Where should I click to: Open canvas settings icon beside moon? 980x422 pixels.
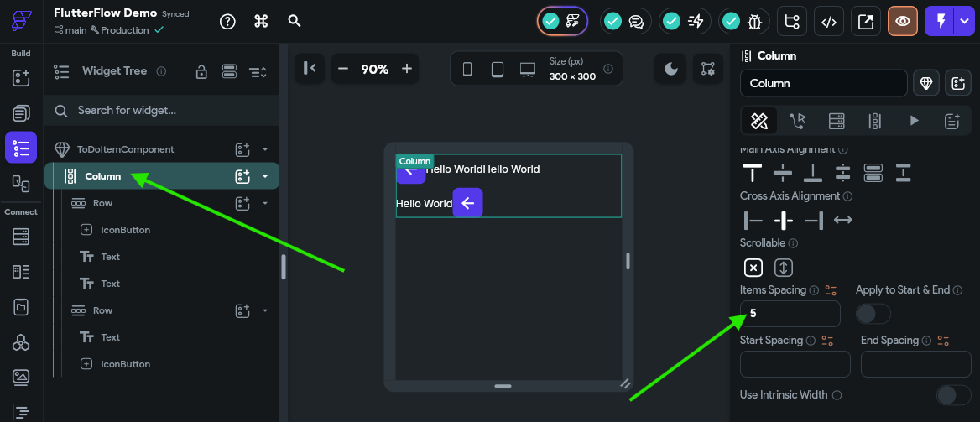pos(708,69)
